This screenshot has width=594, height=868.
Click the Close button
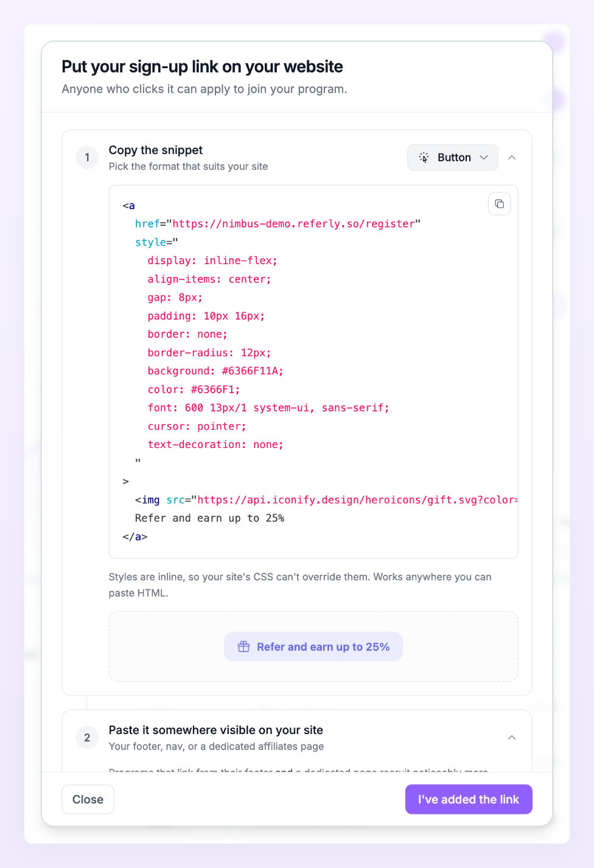coord(88,799)
